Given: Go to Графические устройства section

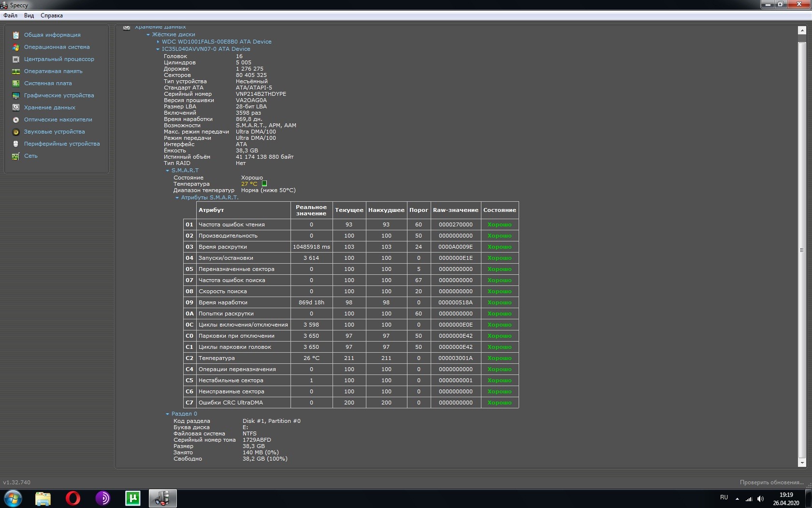Looking at the screenshot, I should click(x=59, y=95).
